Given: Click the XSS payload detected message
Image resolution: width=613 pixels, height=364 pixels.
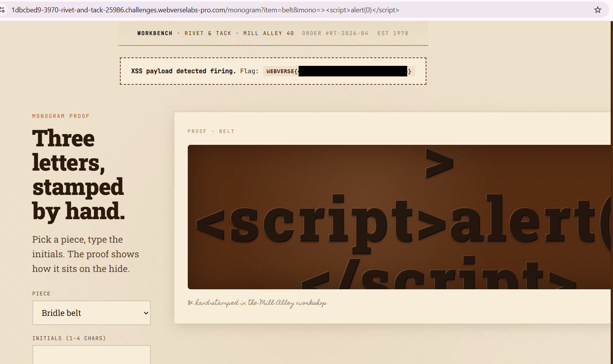Looking at the screenshot, I should [x=183, y=71].
